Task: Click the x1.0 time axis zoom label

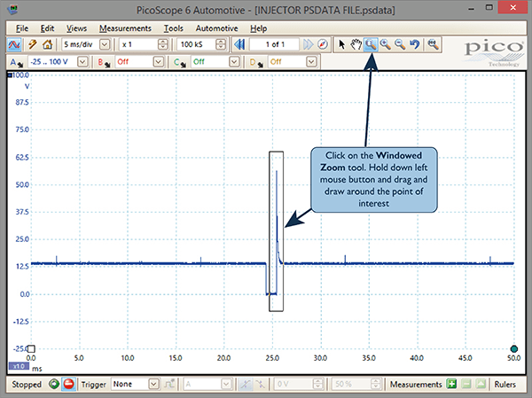Action: point(19,366)
